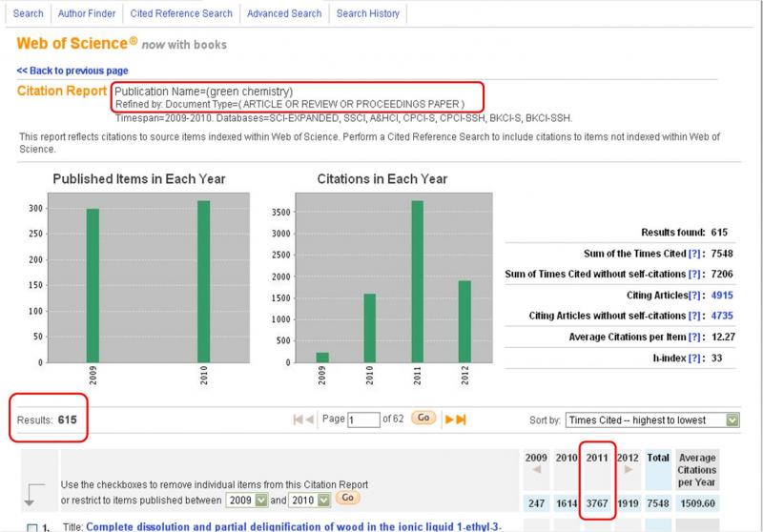
Task: Click the 2009 bar in Citations chart
Action: point(322,358)
